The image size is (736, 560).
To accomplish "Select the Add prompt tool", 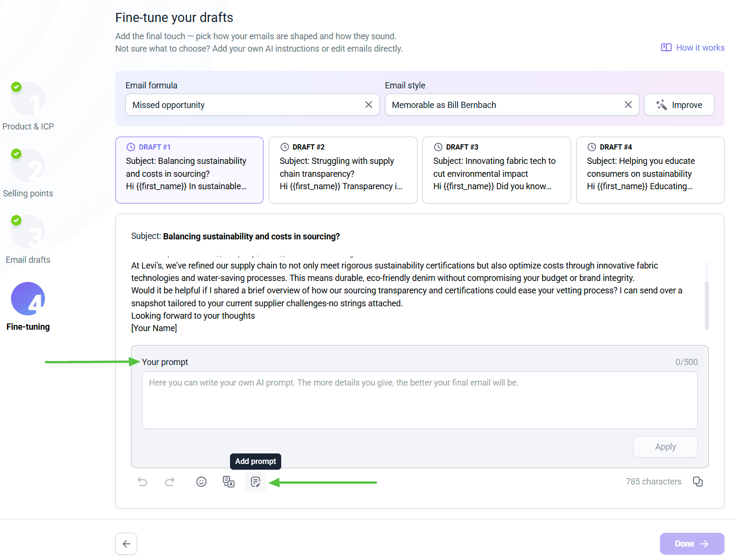I will pos(255,482).
